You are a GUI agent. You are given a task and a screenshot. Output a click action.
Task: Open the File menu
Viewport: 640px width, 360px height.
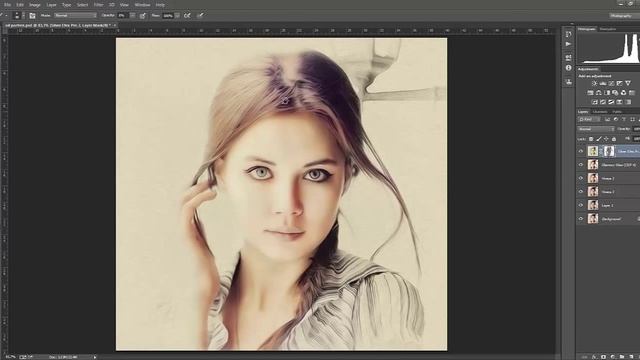pos(7,5)
